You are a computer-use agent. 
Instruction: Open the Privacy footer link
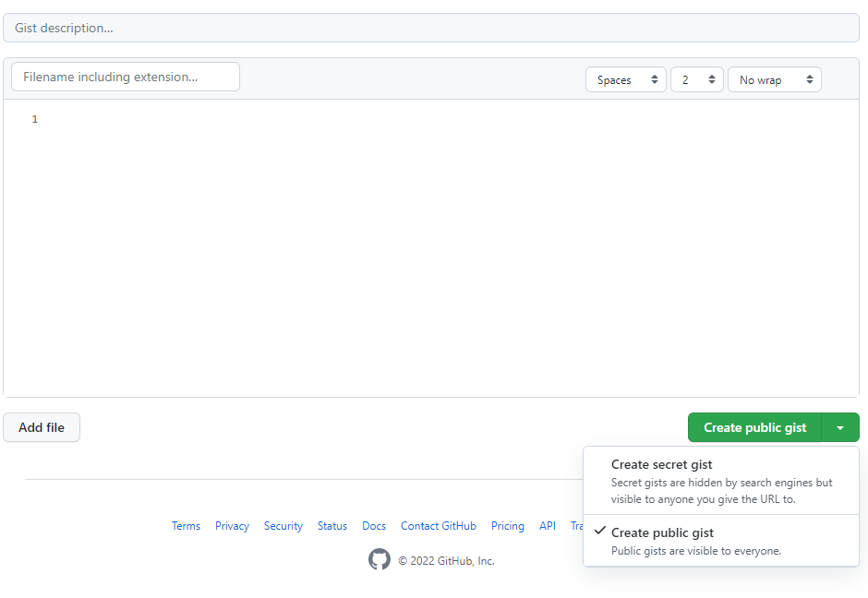232,525
